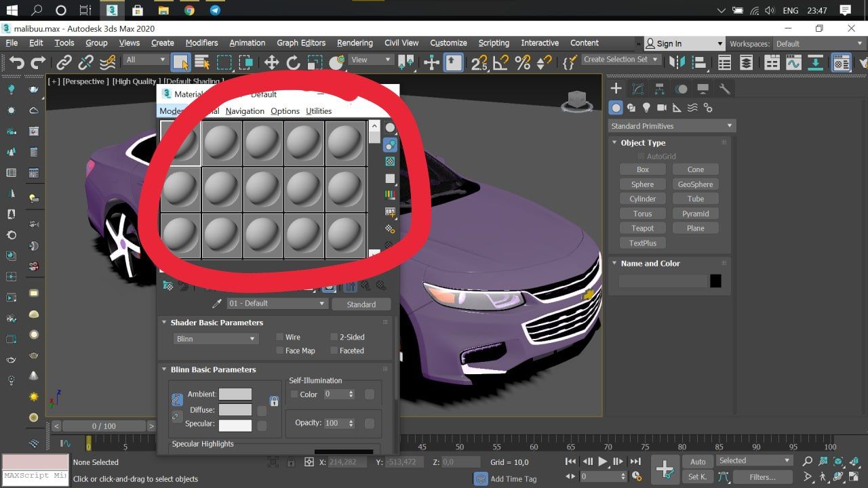
Task: Click the Play Animation button
Action: (602, 462)
